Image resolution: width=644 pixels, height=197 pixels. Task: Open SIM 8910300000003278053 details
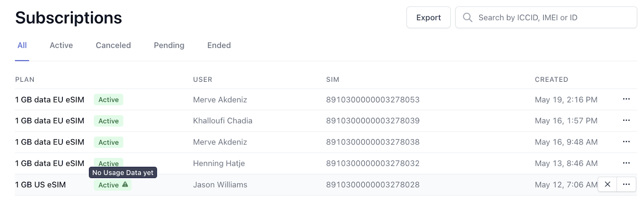tap(373, 100)
